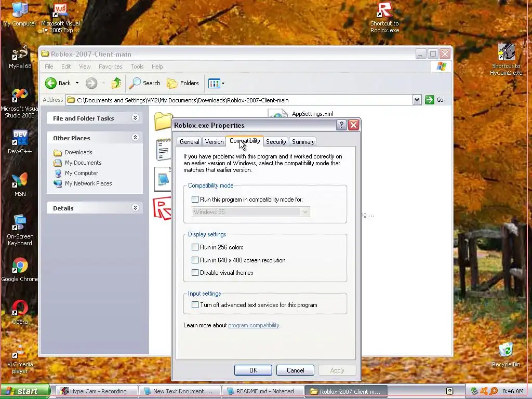
Task: Open the File menu in Explorer
Action: coord(49,66)
